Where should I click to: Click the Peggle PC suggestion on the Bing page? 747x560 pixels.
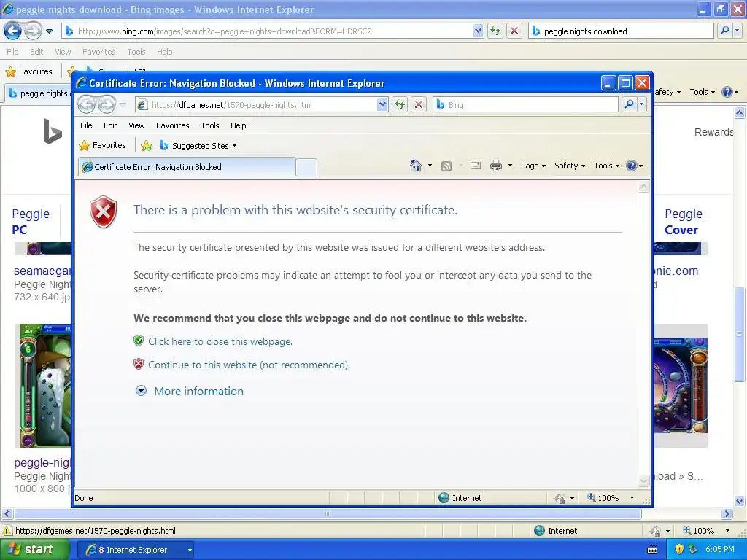click(31, 222)
